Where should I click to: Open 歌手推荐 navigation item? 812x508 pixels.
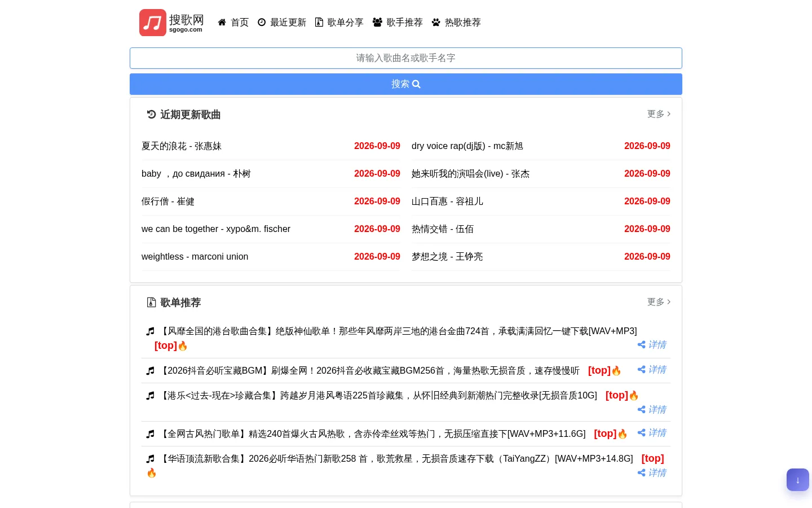pos(398,23)
